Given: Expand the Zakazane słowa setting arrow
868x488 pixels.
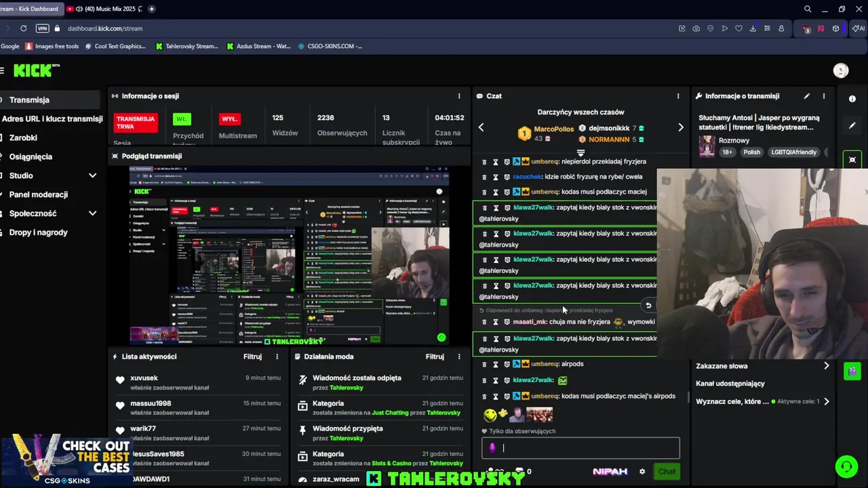Looking at the screenshot, I should click(x=826, y=366).
